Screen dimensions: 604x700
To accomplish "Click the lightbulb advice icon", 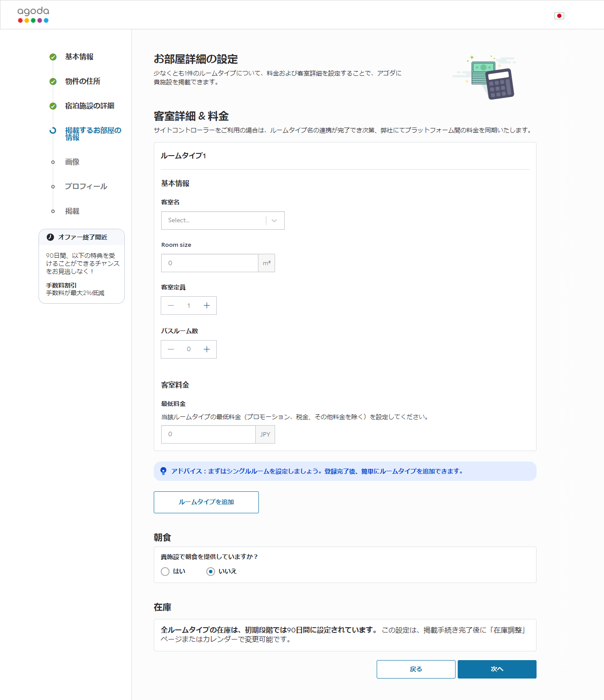I will pyautogui.click(x=163, y=471).
